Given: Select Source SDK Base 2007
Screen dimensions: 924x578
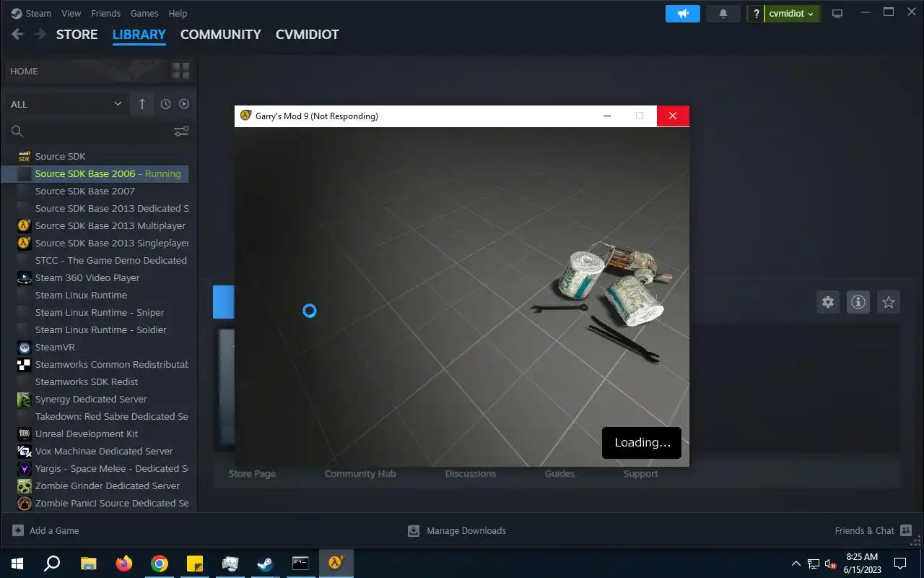Looking at the screenshot, I should (x=95, y=191).
